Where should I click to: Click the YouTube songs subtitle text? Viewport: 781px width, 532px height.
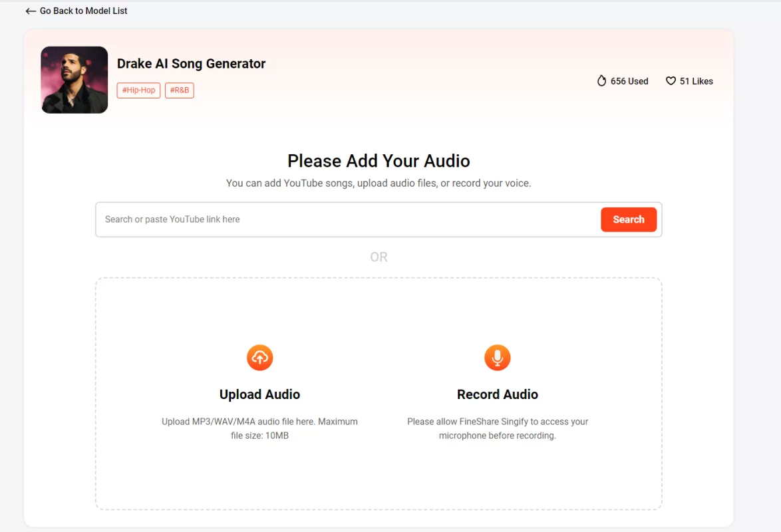379,184
